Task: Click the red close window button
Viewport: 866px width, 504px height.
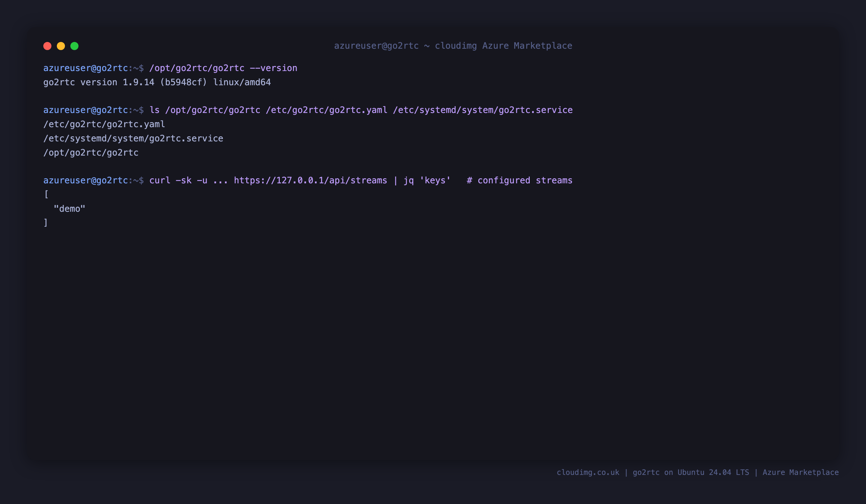Action: point(47,46)
